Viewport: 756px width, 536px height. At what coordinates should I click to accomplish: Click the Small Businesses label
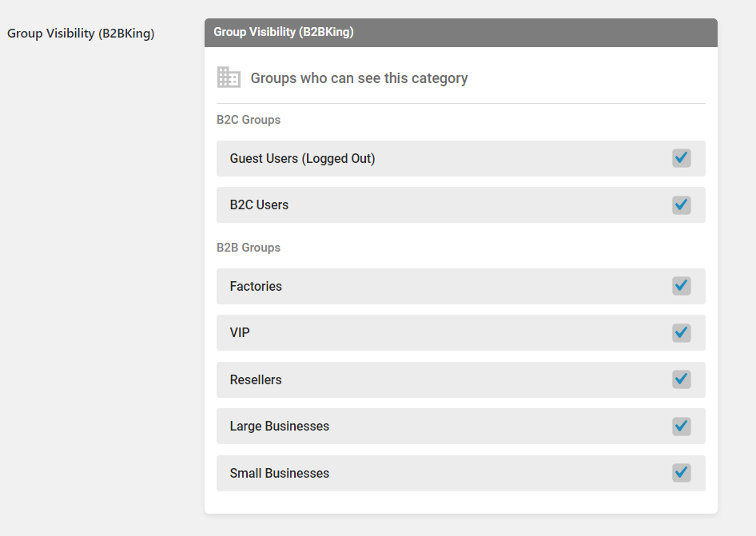(x=279, y=474)
